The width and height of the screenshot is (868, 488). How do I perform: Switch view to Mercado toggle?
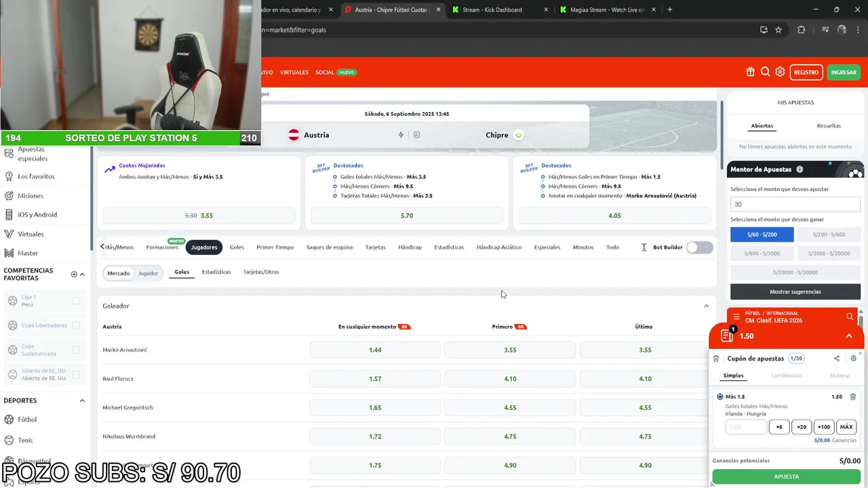(x=118, y=273)
